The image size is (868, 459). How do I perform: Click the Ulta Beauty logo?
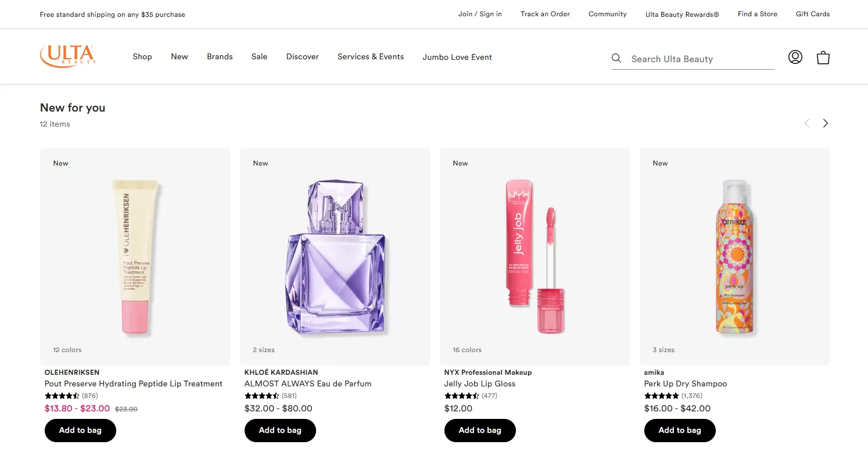tap(68, 56)
